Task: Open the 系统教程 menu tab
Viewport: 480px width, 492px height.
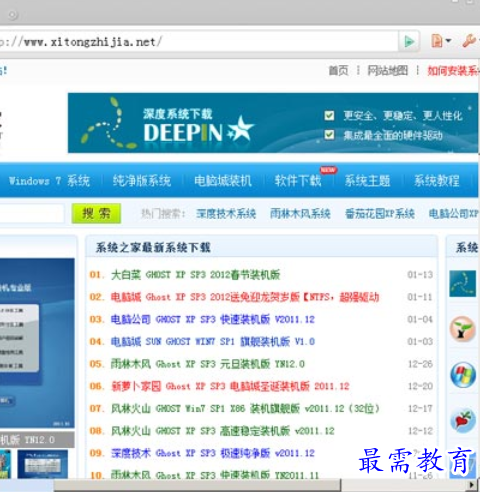Action: click(437, 181)
